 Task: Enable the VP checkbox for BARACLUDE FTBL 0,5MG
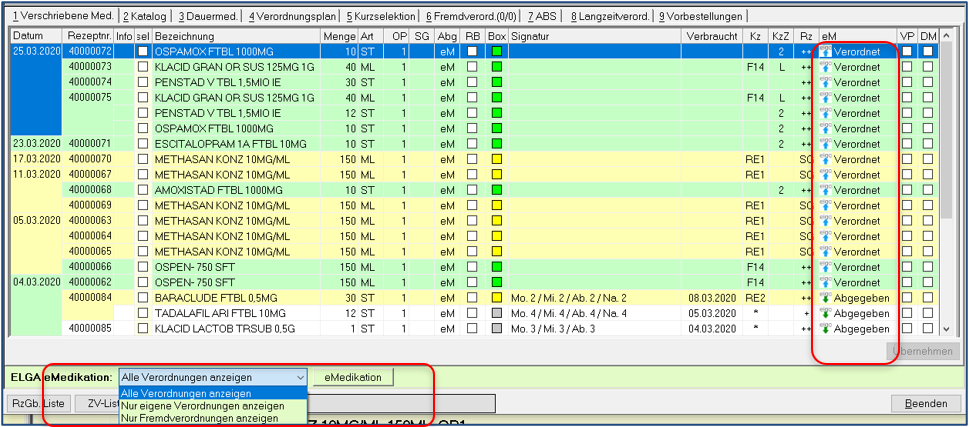pyautogui.click(x=907, y=298)
